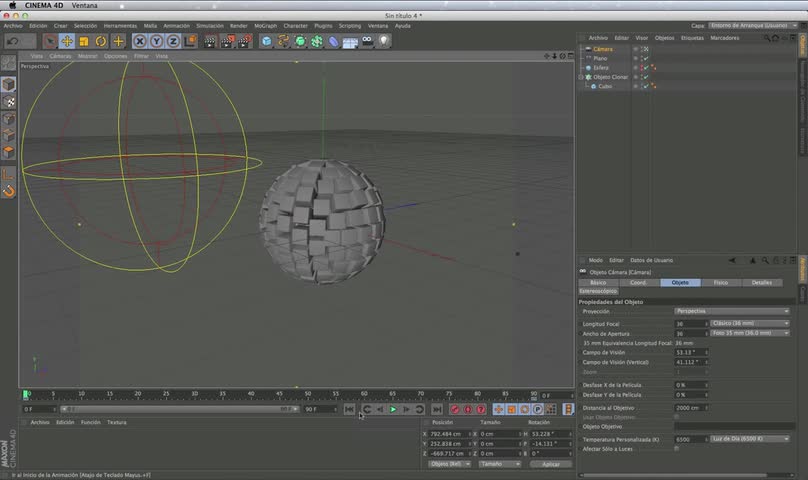Click the search magnifier in Object Manager
Viewport: 808px width, 480px height.
tap(767, 38)
